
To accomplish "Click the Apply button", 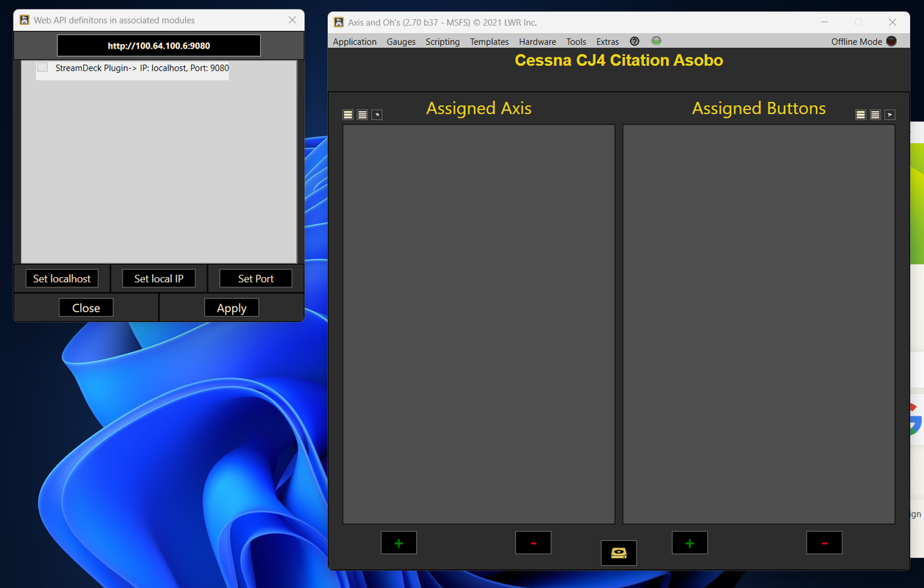I will pos(232,308).
